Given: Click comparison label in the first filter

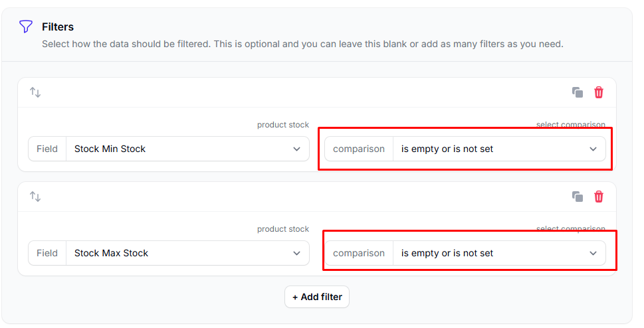Looking at the screenshot, I should 359,149.
